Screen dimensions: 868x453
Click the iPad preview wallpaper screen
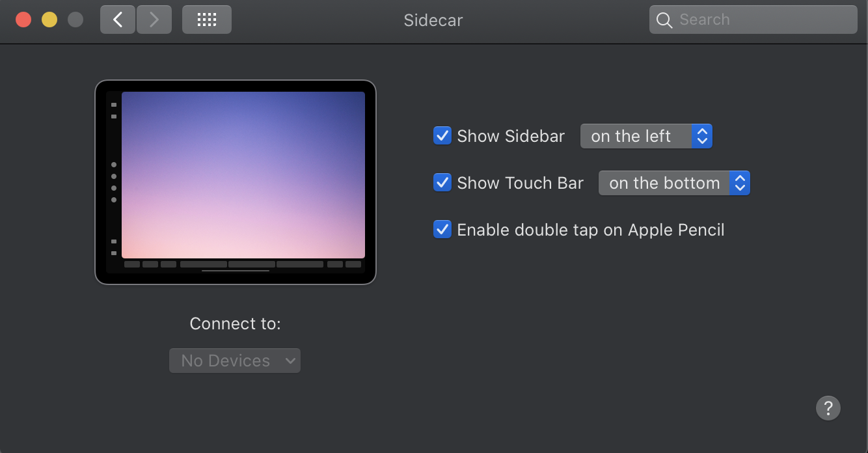tap(243, 174)
